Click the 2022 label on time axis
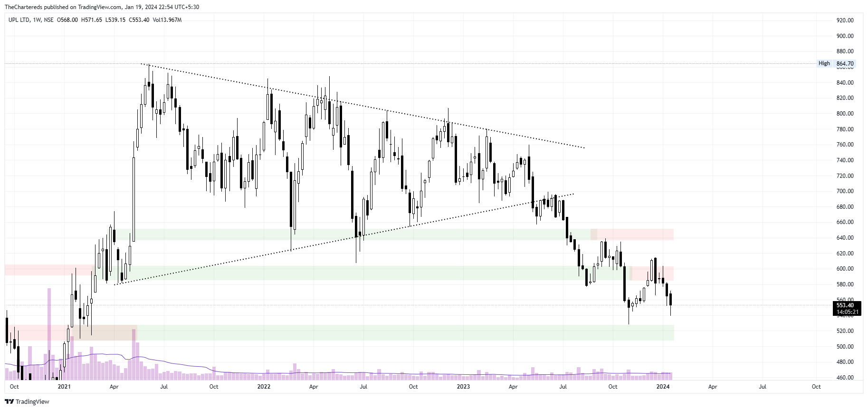Viewport: 868px width, 410px height. point(264,387)
